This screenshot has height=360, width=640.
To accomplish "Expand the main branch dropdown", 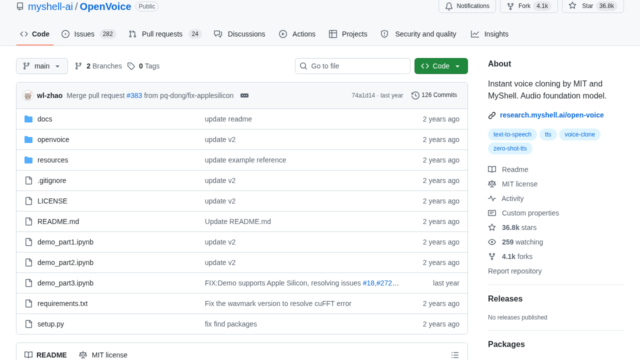I will point(42,66).
